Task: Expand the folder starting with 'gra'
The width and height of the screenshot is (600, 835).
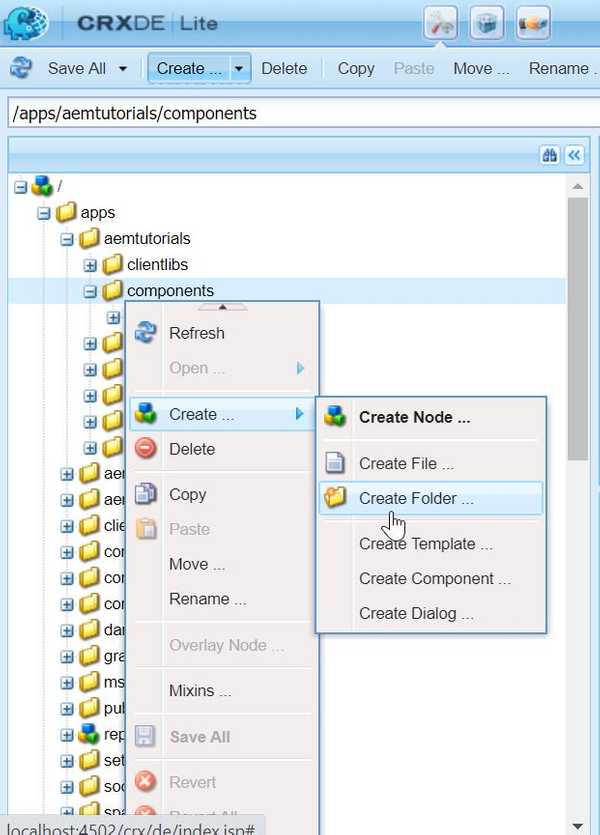Action: tap(67, 657)
